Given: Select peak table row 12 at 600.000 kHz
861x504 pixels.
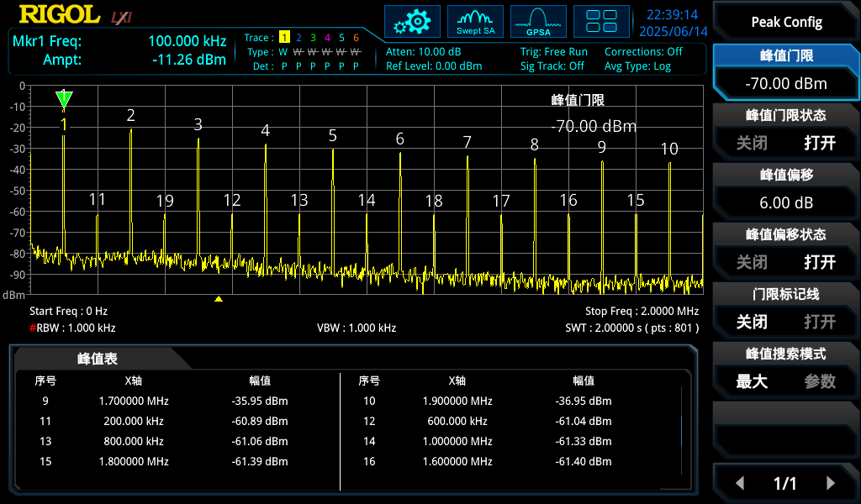Looking at the screenshot, I should 510,421.
